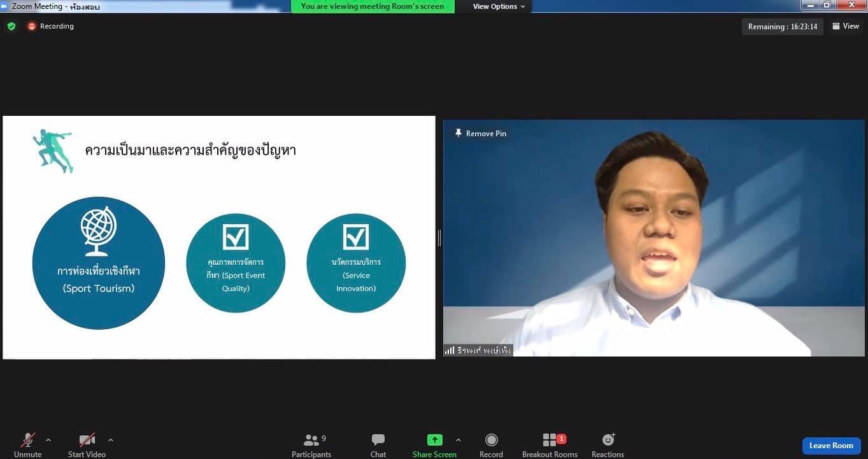Open the View Options dropdown
868x459 pixels.
(x=499, y=6)
